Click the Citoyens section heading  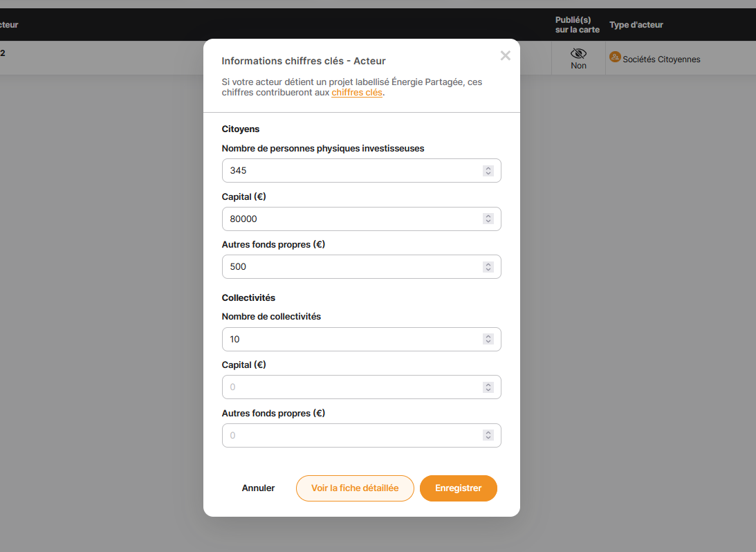point(241,129)
